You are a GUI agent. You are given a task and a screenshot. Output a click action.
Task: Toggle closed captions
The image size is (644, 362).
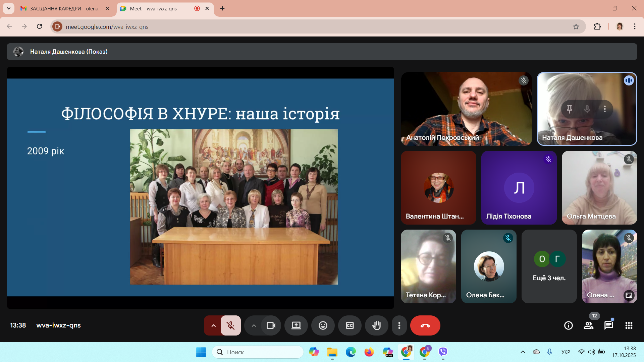tap(350, 325)
